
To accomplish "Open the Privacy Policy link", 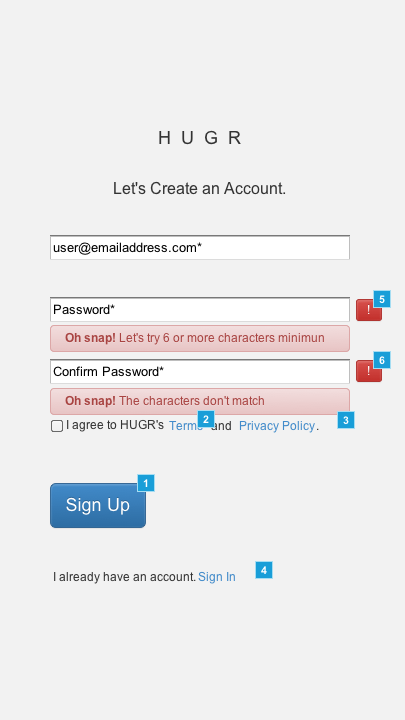I will coord(277,426).
